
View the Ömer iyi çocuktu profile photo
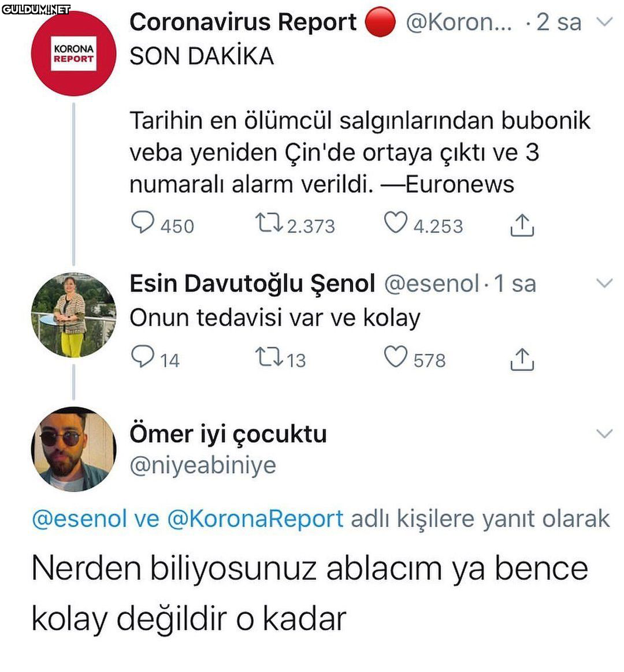click(73, 449)
